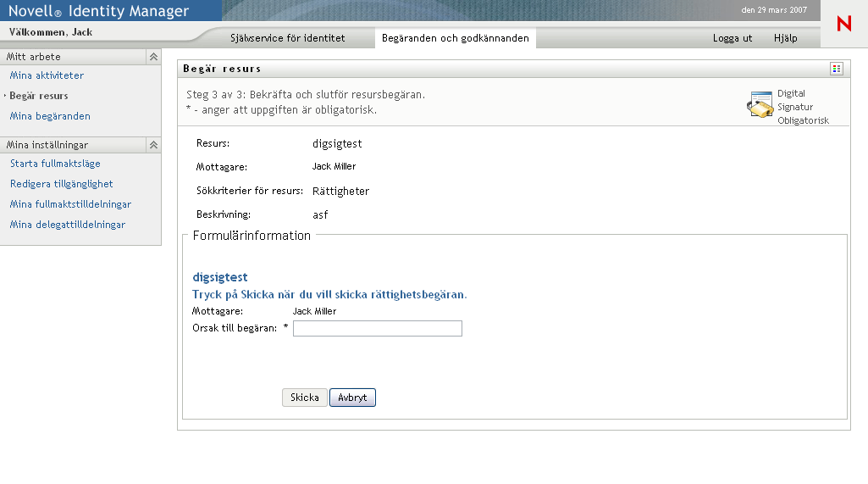Click the resource value digsigtest next to Resurs
868x484 pixels.
(337, 143)
